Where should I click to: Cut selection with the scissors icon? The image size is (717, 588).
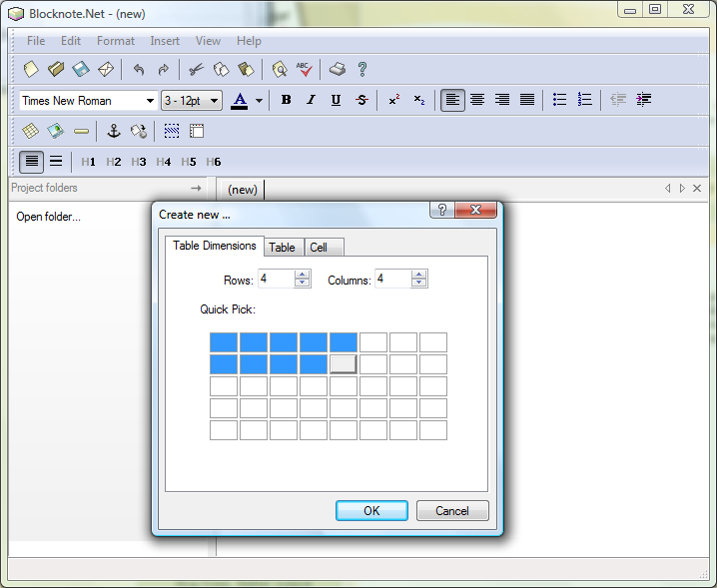196,70
